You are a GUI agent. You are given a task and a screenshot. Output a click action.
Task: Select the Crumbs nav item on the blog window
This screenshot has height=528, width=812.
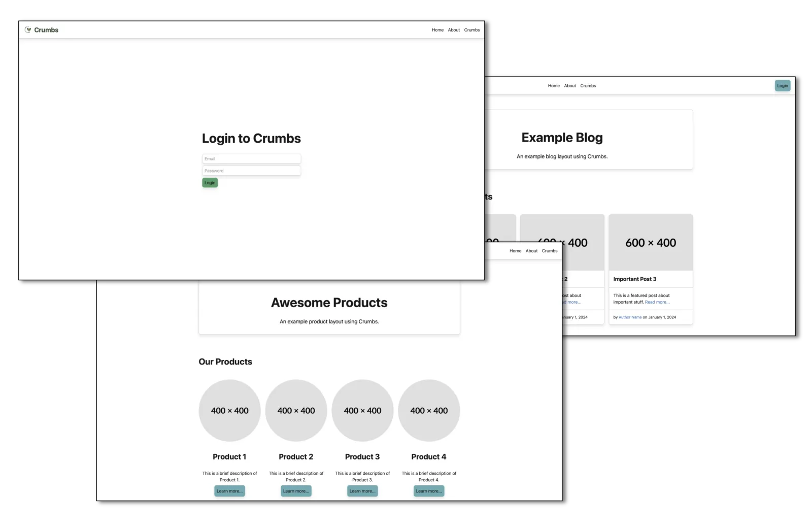point(588,85)
